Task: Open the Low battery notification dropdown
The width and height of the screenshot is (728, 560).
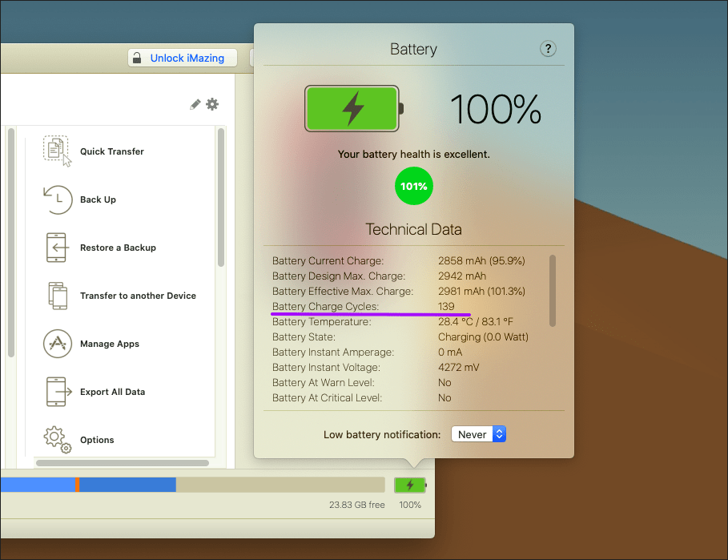Action: pyautogui.click(x=479, y=434)
